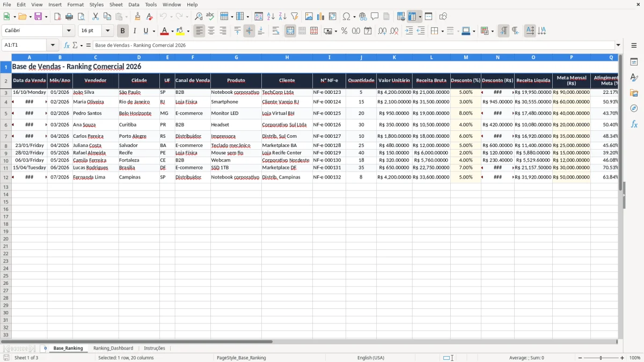Activate Clone Formatting paintbrush
Screen dimensions: 644x362
[138, 17]
